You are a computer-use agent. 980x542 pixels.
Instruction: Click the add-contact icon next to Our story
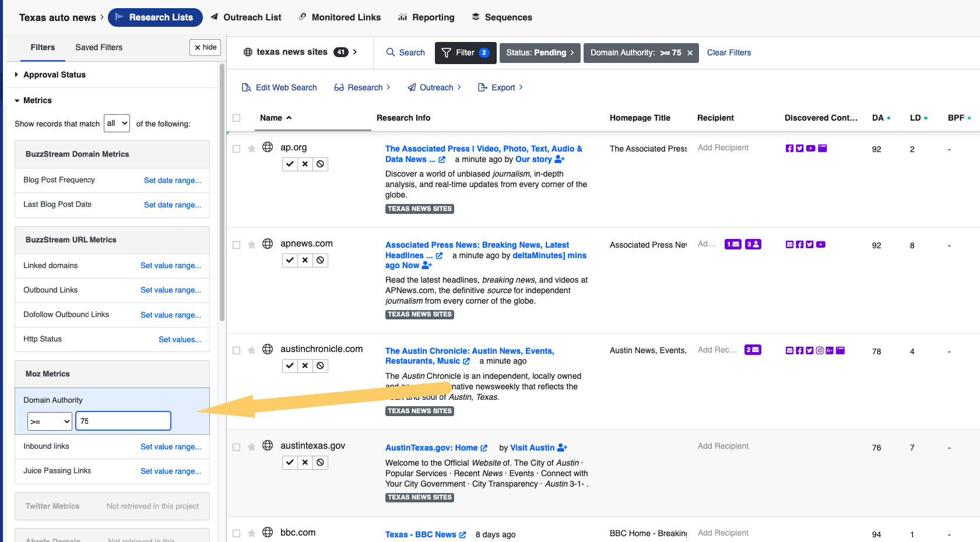560,159
